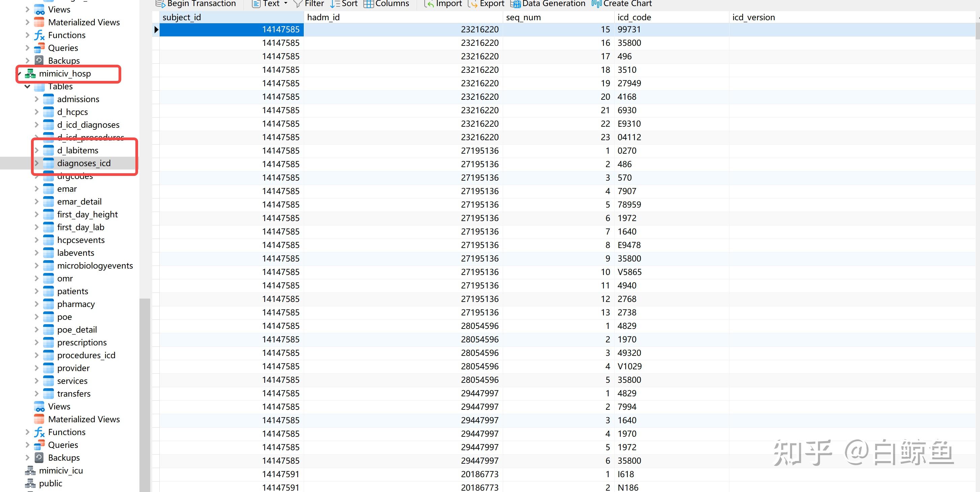Open the Text view dropdown arrow
The width and height of the screenshot is (980, 492).
[x=286, y=3]
